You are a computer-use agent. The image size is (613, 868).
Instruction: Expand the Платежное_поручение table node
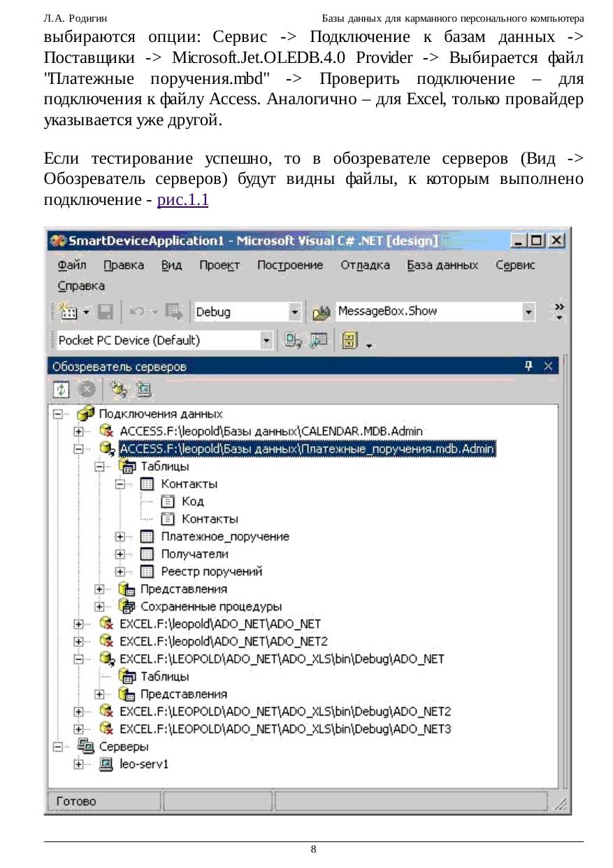(120, 537)
